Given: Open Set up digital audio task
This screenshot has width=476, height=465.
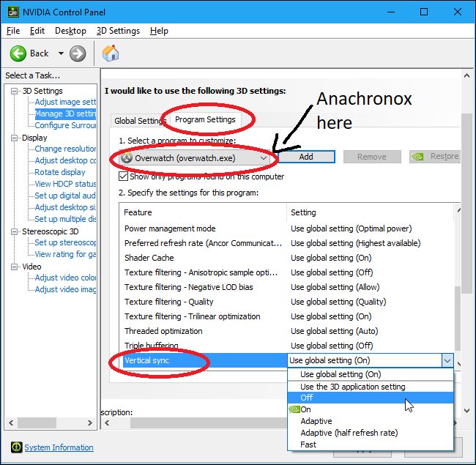Looking at the screenshot, I should coord(65,196).
